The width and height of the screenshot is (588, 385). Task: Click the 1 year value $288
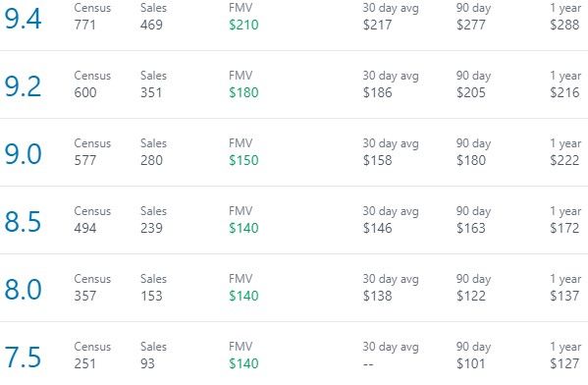pos(564,25)
